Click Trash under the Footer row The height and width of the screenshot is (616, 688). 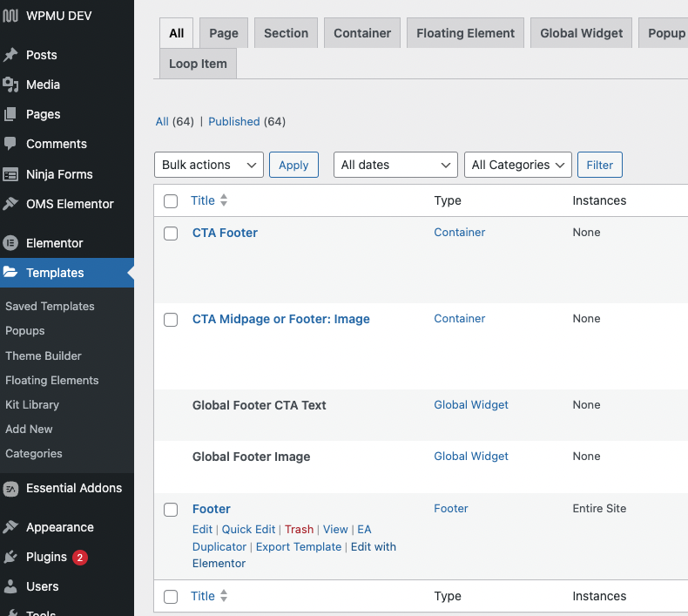[300, 530]
